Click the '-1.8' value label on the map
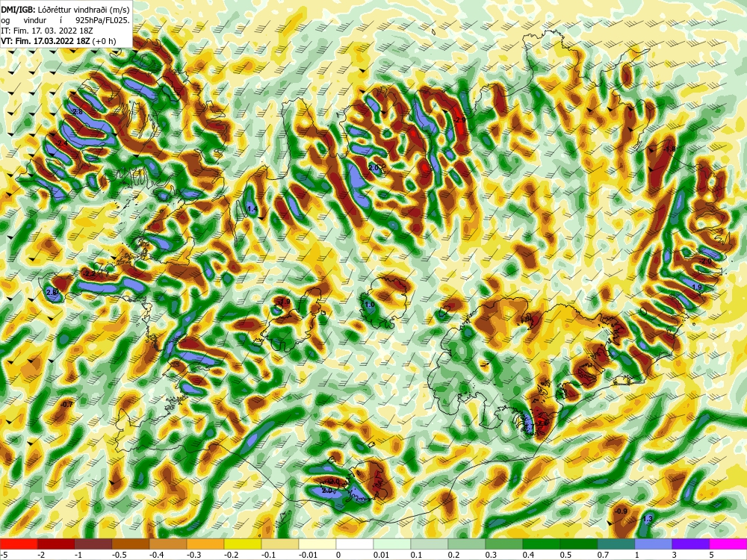Image resolution: width=747 pixels, height=560 pixels. 670,149
